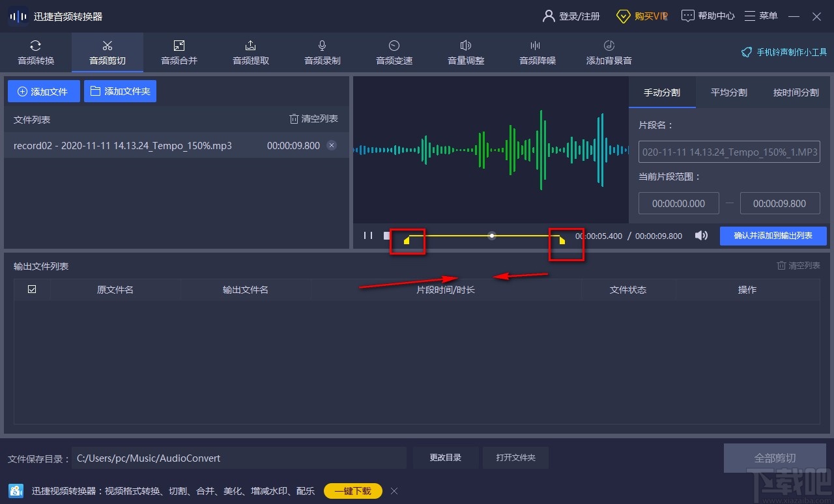
Task: Select the 音频转换 tool
Action: [36, 52]
